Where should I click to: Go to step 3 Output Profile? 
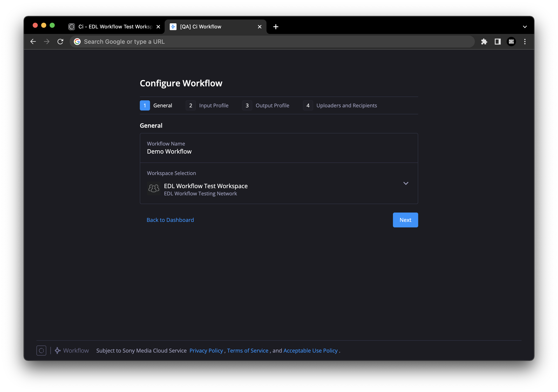tap(265, 105)
